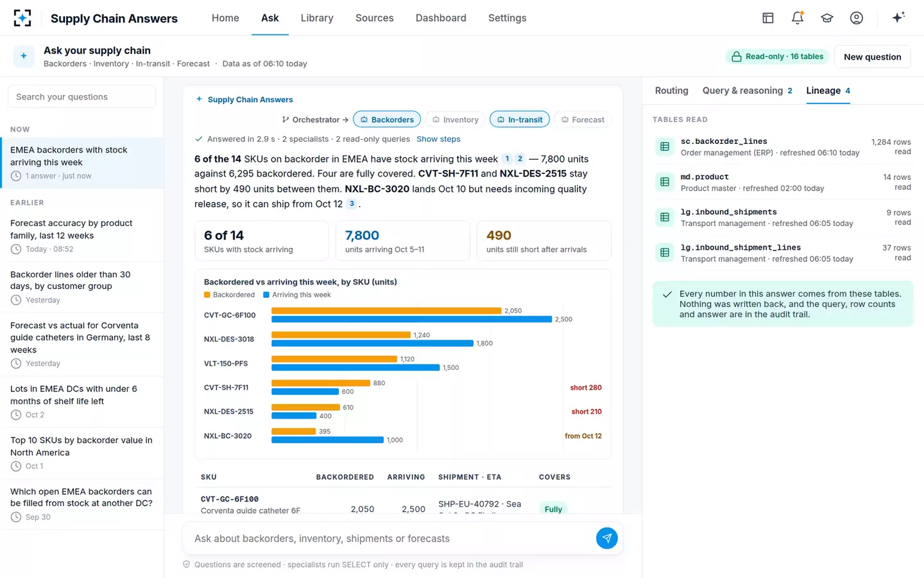
Task: Open the Query & reasoning tab
Action: tap(748, 91)
